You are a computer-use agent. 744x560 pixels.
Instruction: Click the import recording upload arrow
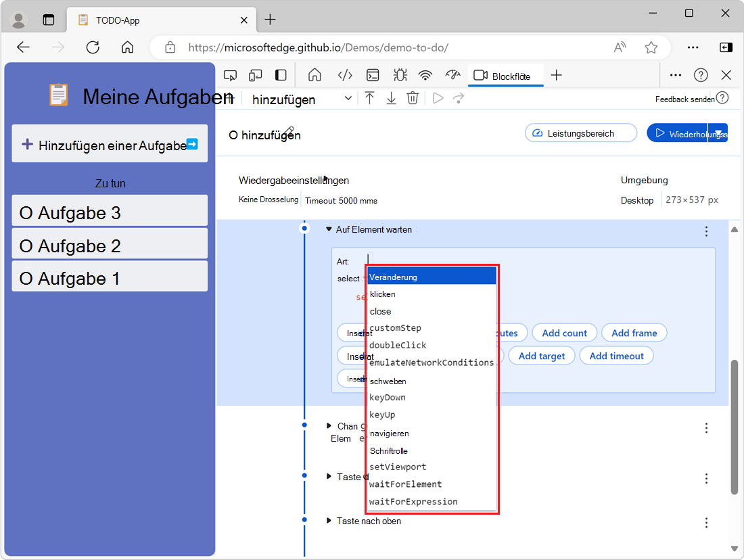point(369,98)
